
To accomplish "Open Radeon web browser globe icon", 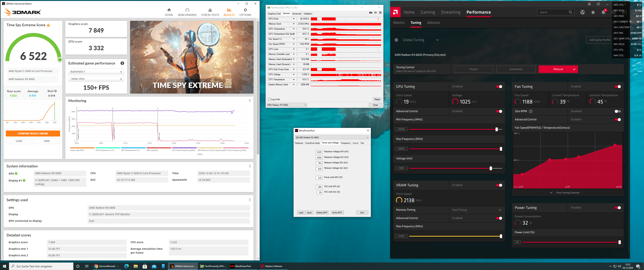I will pyautogui.click(x=582, y=12).
